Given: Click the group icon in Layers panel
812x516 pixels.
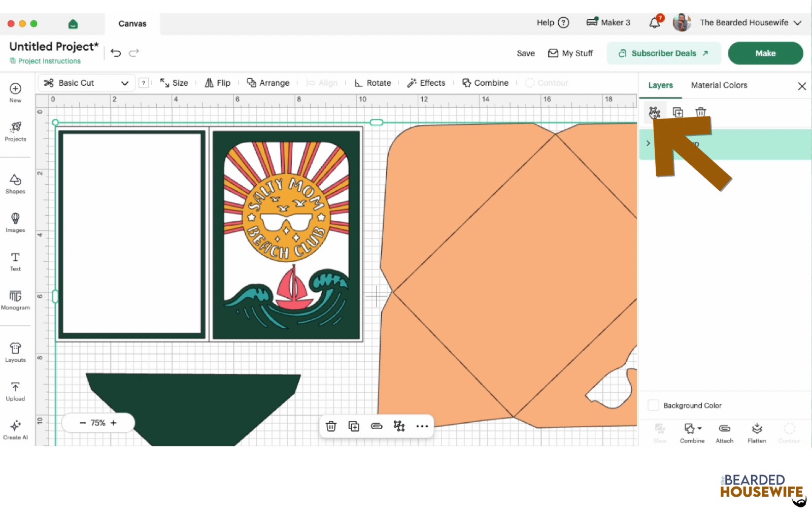Looking at the screenshot, I should (x=655, y=112).
